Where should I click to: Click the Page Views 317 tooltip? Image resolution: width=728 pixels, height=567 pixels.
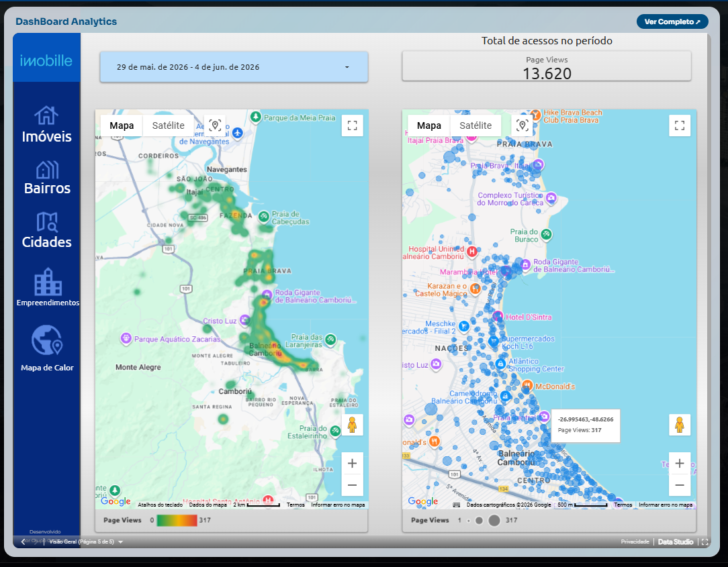(585, 426)
